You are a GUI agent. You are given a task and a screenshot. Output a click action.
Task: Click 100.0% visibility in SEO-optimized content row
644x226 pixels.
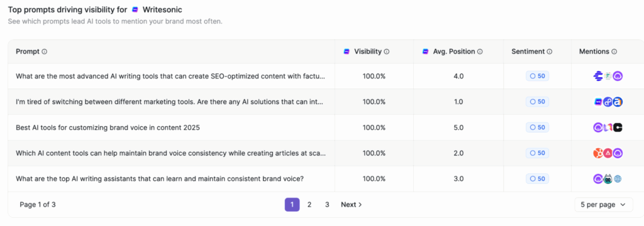(x=374, y=76)
